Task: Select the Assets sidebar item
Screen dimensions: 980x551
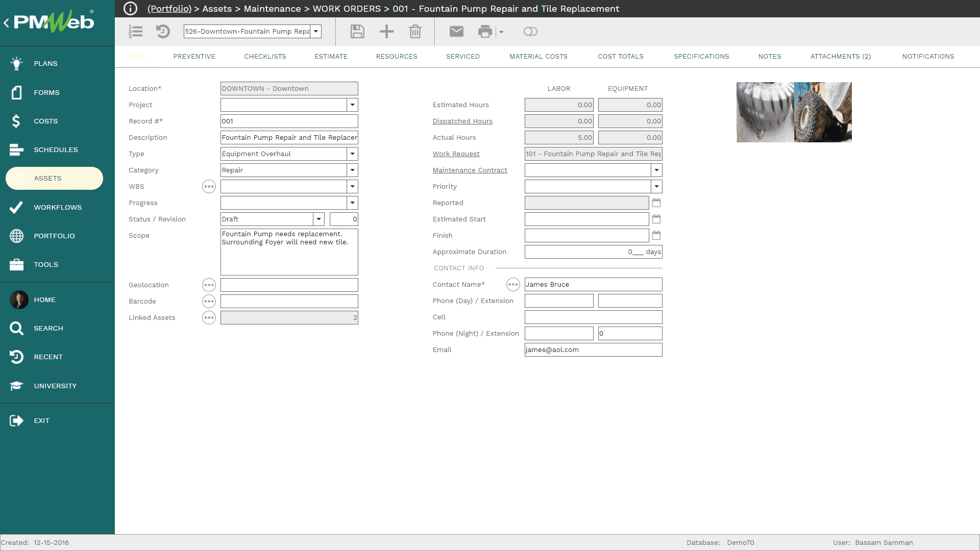Action: [x=54, y=178]
